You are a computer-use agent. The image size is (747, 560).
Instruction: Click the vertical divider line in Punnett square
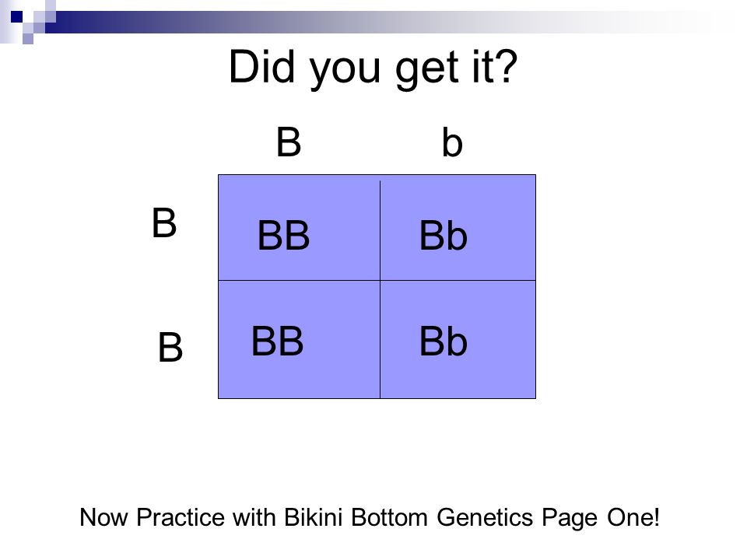click(380, 289)
